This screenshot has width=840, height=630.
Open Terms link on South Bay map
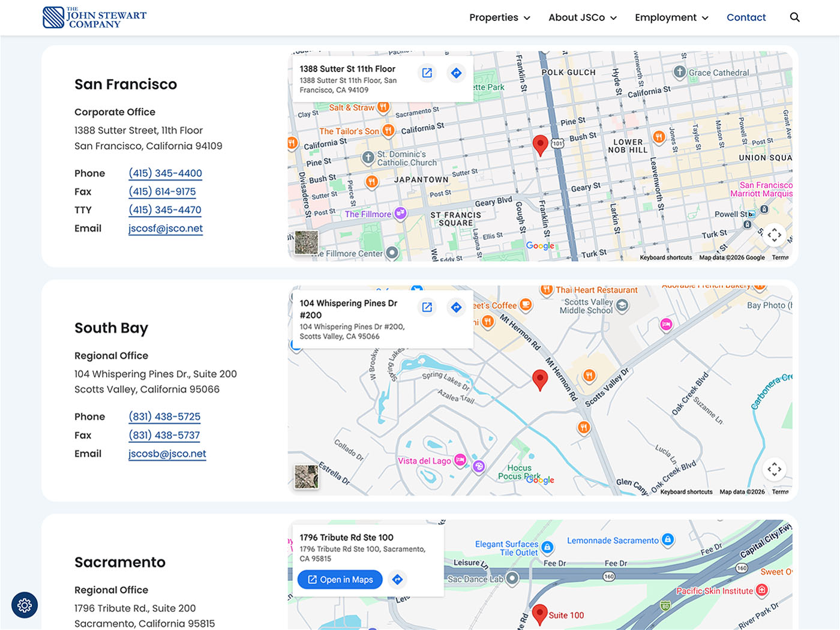coord(780,492)
